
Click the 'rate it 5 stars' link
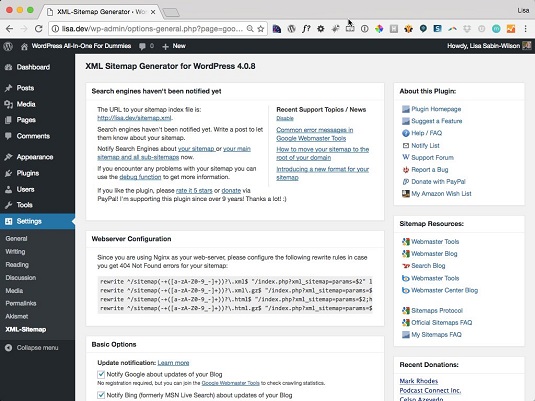coord(194,191)
